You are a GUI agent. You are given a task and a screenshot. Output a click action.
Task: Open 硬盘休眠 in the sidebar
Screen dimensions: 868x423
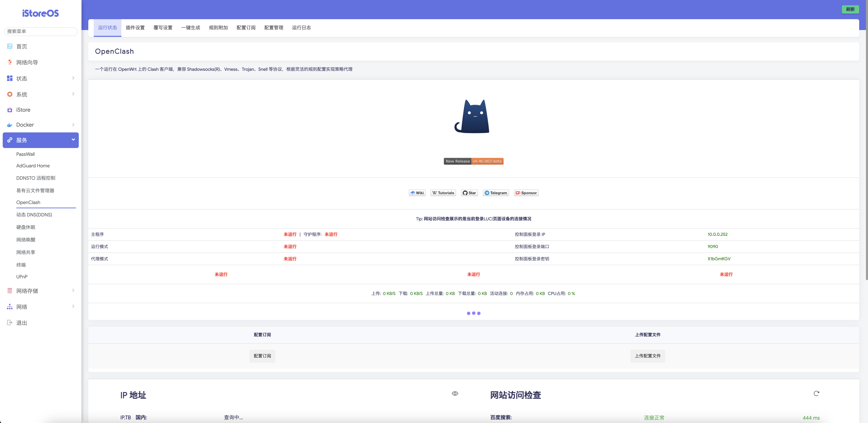pos(26,227)
